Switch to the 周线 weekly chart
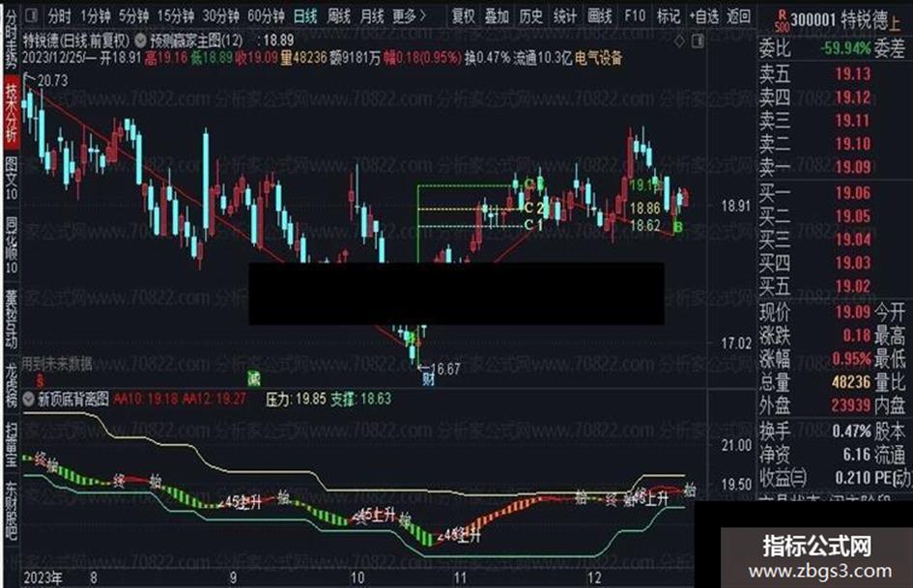913x588 pixels. point(339,15)
